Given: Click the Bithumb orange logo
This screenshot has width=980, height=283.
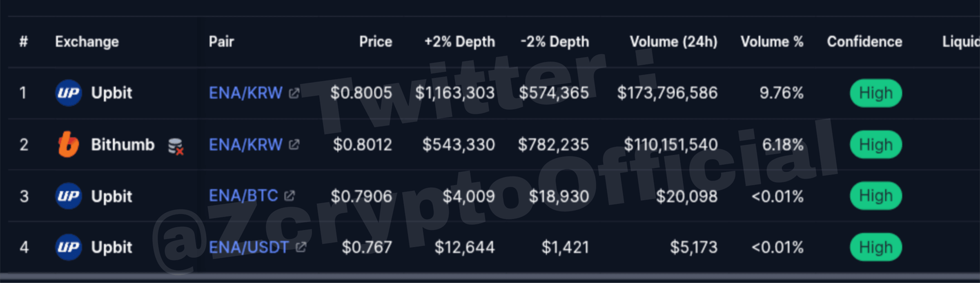Looking at the screenshot, I should point(68,144).
